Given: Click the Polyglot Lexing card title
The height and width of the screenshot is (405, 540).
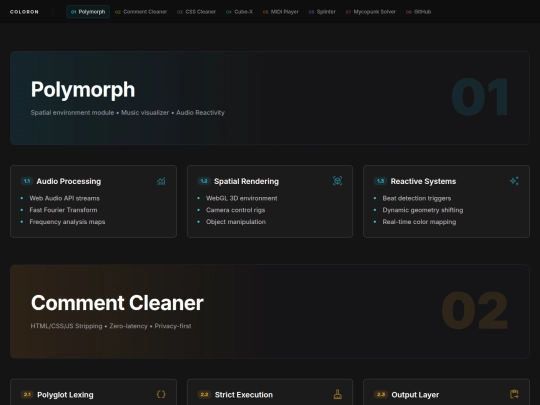Looking at the screenshot, I should point(65,395).
